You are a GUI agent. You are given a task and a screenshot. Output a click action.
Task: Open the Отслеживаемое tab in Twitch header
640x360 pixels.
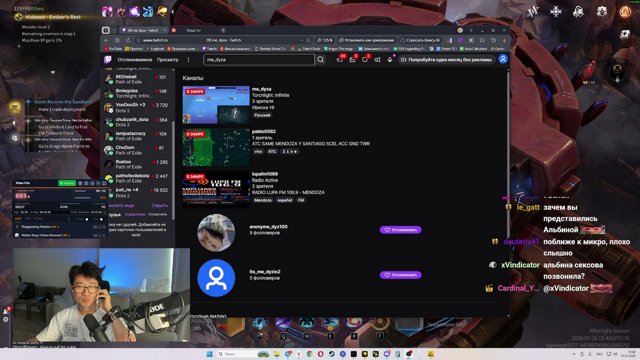point(135,60)
